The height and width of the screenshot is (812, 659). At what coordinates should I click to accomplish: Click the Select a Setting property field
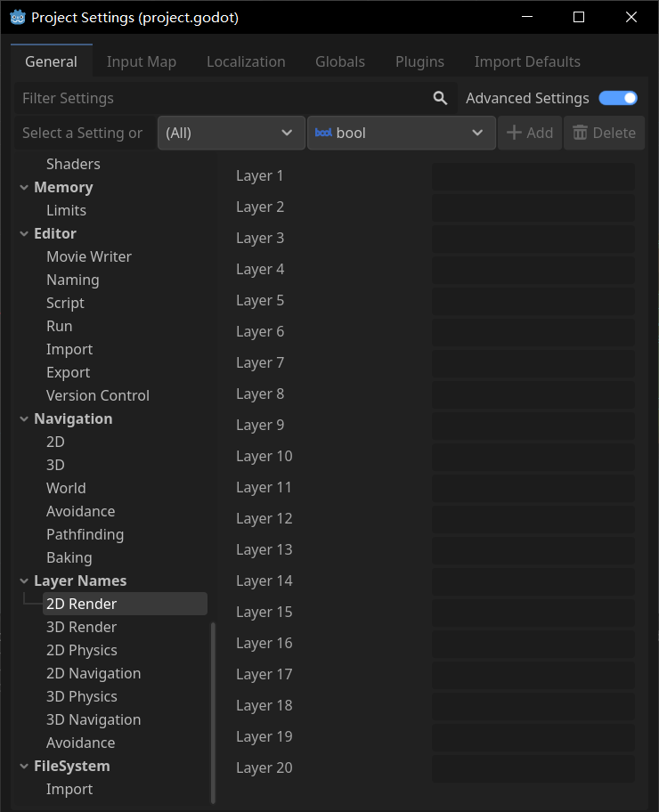85,133
